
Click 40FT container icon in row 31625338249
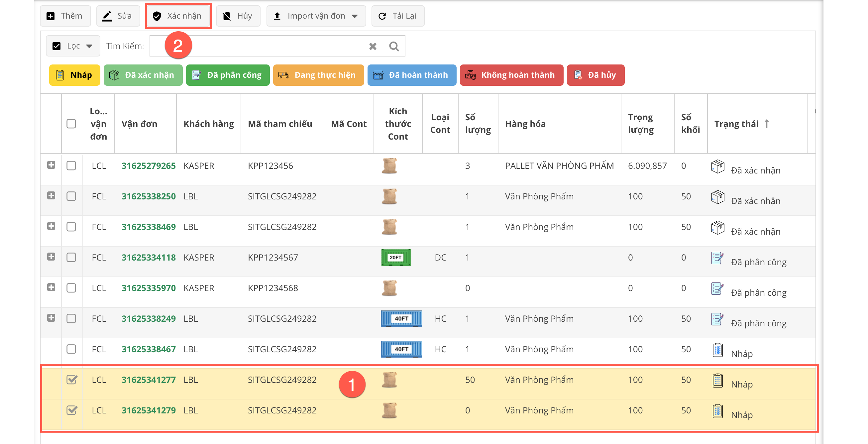(x=401, y=318)
